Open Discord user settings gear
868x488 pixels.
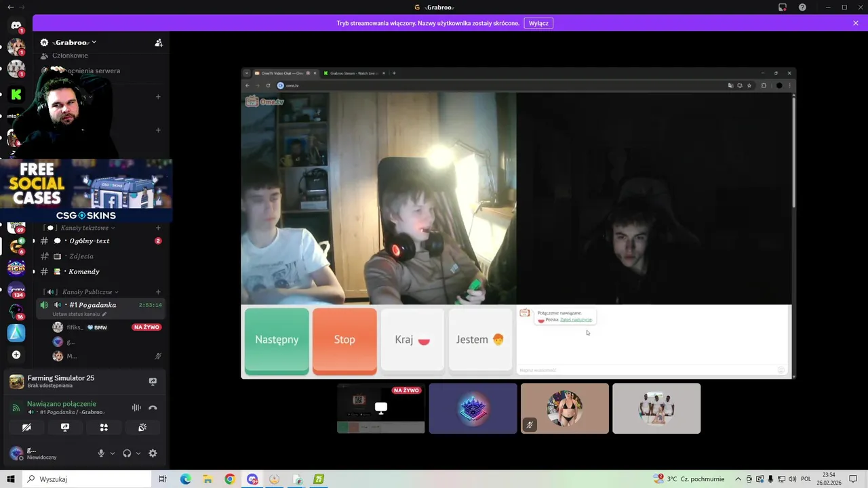(153, 453)
